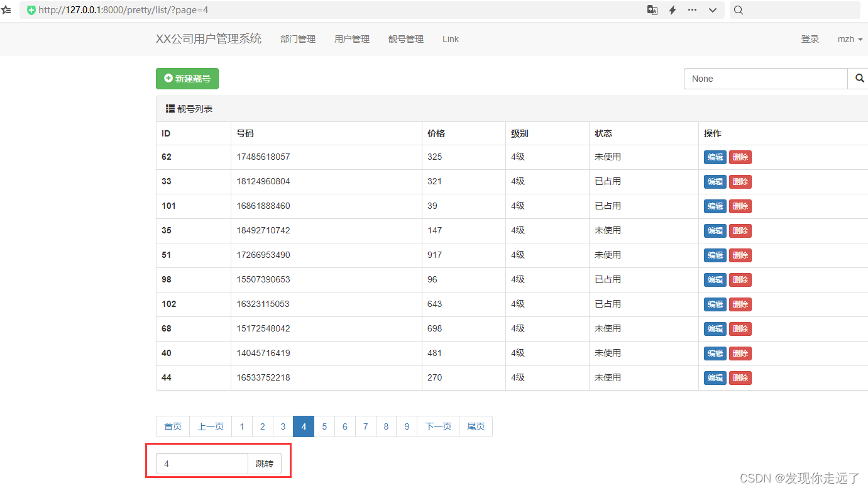Open the 部门管理 menu

[x=298, y=39]
